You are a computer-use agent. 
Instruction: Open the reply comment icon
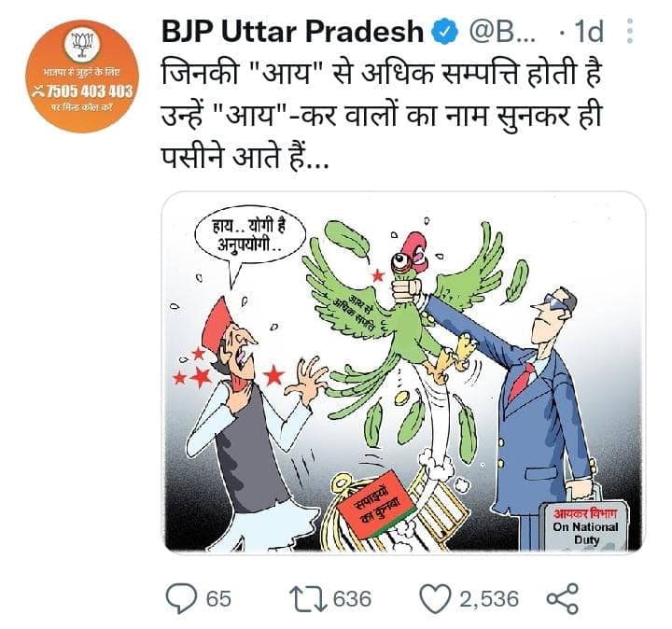181,598
